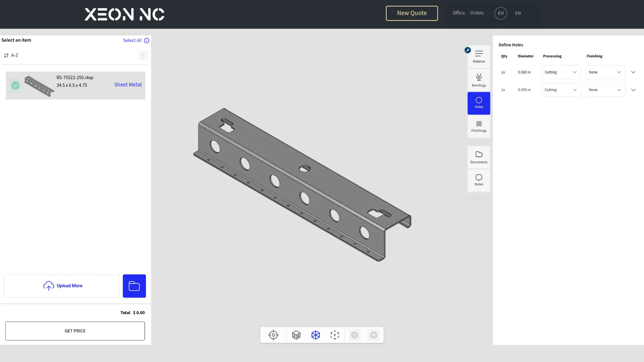Open the Offers page
Image resolution: width=644 pixels, height=362 pixels.
point(458,13)
